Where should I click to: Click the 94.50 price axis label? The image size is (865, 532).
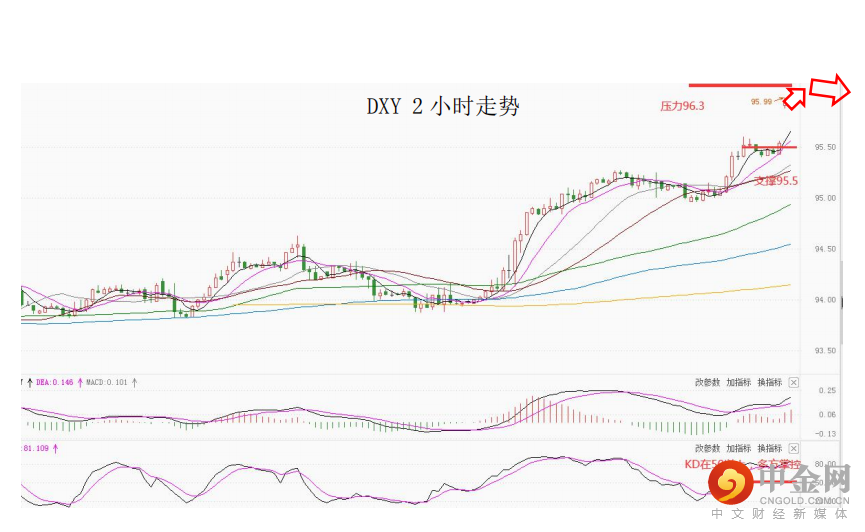click(x=826, y=249)
